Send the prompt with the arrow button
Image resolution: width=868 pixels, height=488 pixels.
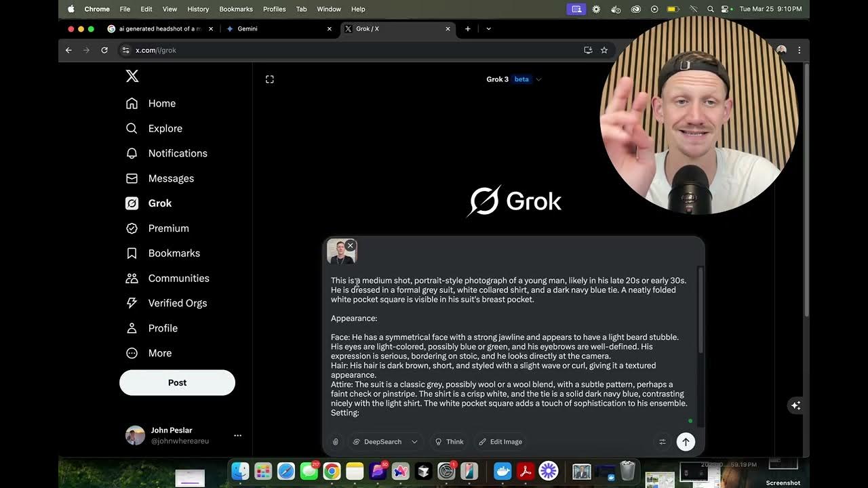[x=686, y=442]
